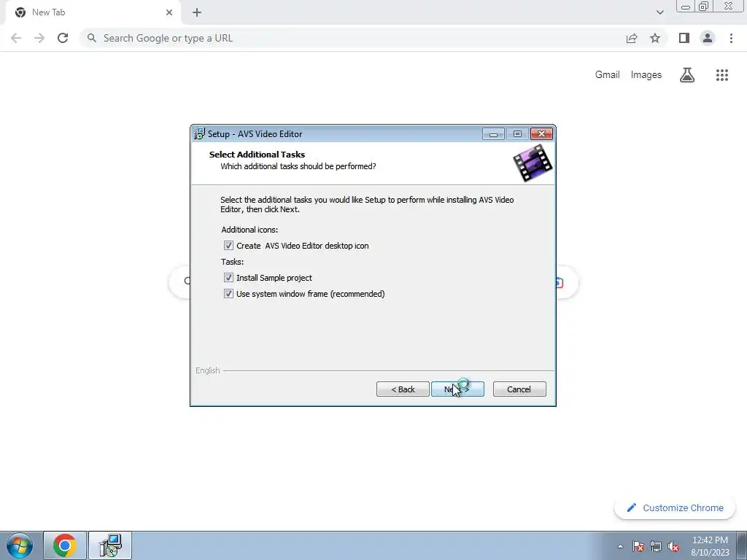
Task: Toggle Use system window frame checkbox
Action: coord(228,294)
